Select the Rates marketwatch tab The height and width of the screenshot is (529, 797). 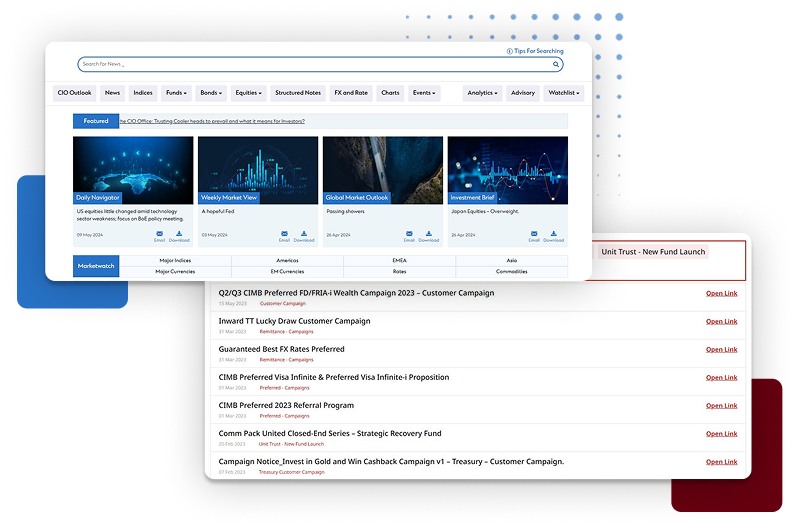click(x=400, y=272)
